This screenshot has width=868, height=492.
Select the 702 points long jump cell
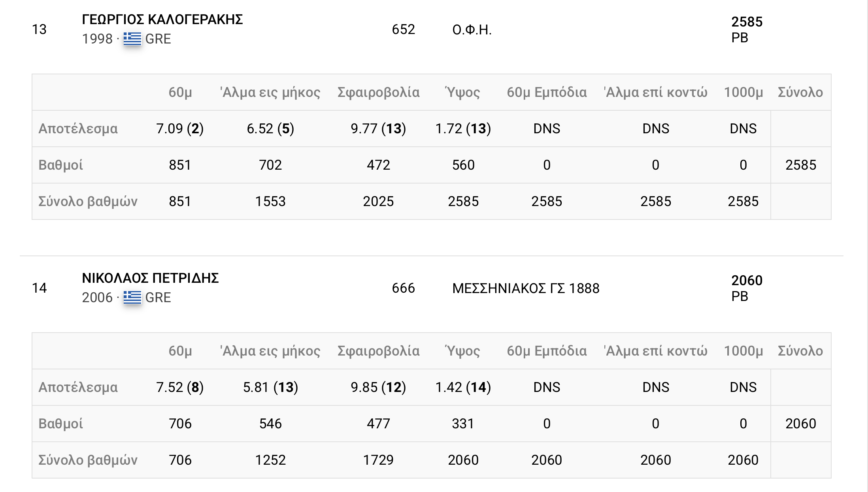click(270, 165)
